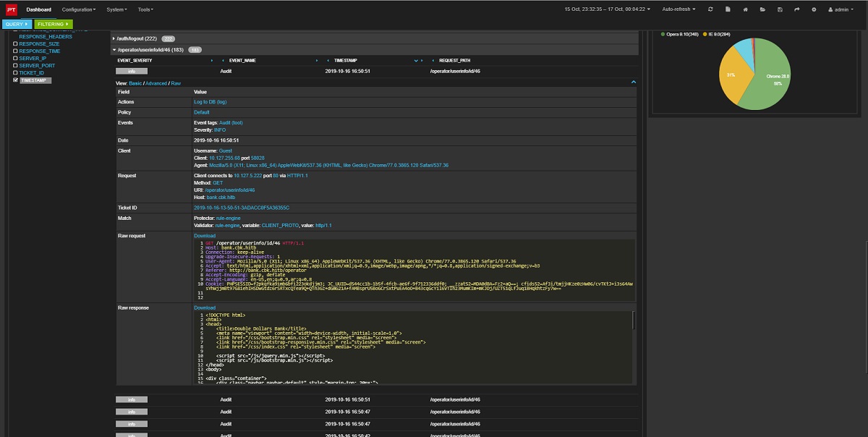This screenshot has width=868, height=437.
Task: Toggle the RESPONSE_SIZE field checkbox
Action: tap(15, 44)
